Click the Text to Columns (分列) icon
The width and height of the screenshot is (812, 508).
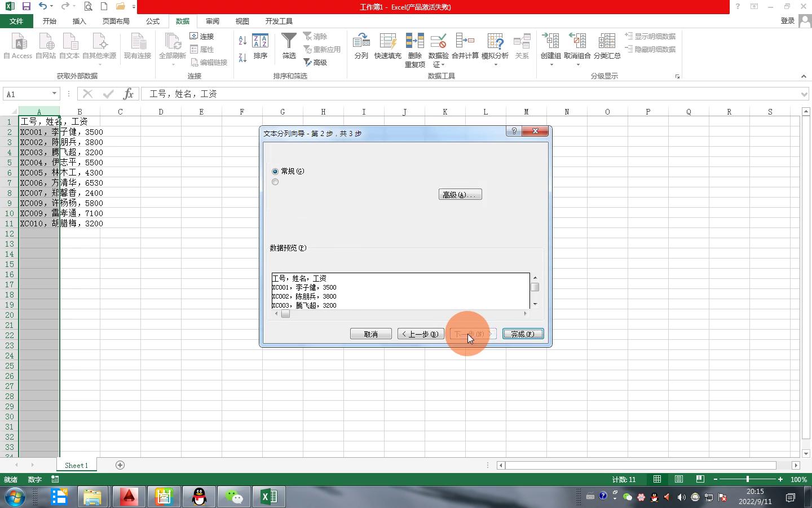coord(361,42)
